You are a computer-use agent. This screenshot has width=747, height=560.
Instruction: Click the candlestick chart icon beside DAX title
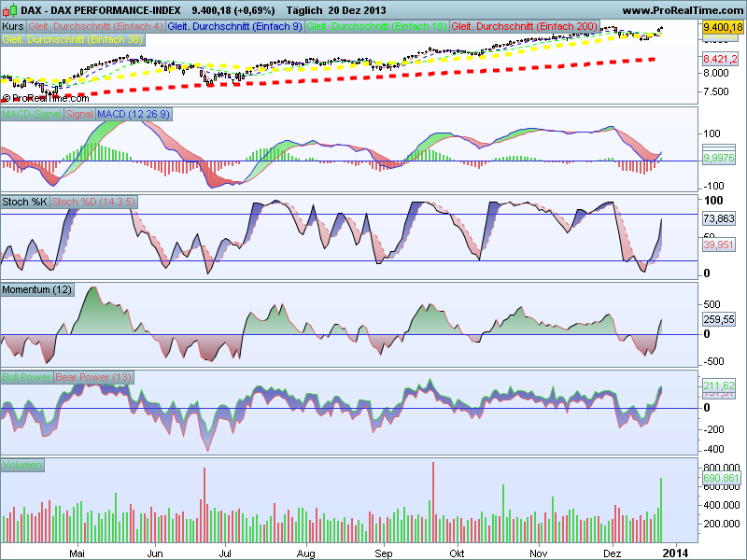[x=9, y=9]
